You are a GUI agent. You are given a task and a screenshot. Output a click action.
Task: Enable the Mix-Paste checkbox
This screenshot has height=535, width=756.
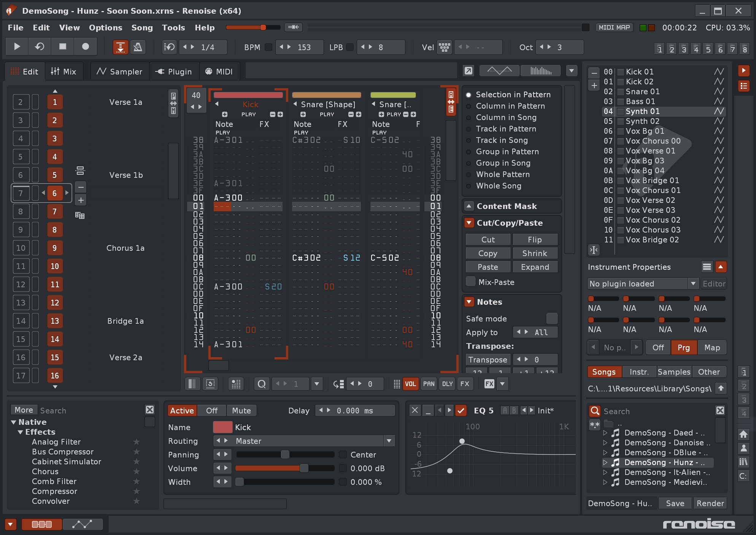coord(471,282)
